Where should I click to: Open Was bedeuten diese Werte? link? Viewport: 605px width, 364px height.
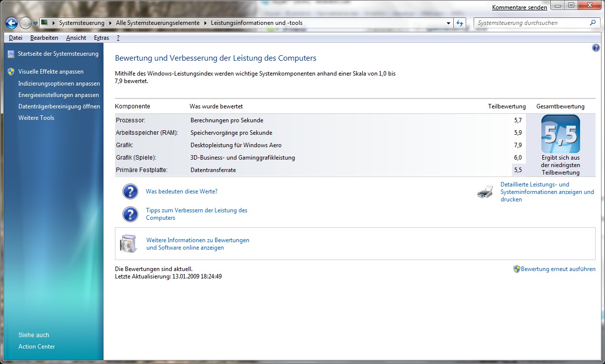pos(182,191)
